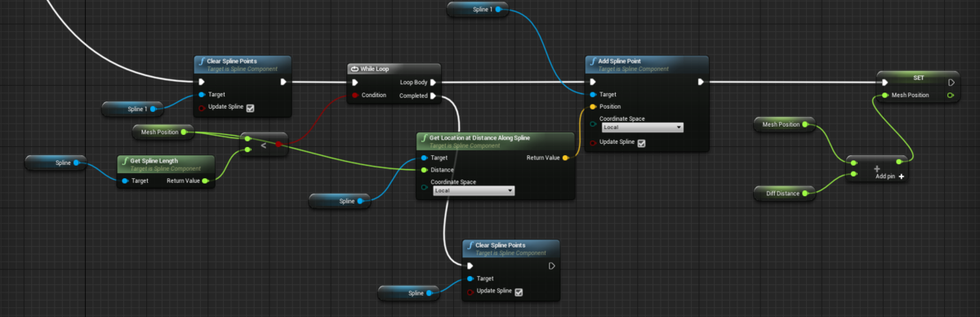The width and height of the screenshot is (980, 317).
Task: Select the Diff Distance variable node
Action: pos(785,194)
